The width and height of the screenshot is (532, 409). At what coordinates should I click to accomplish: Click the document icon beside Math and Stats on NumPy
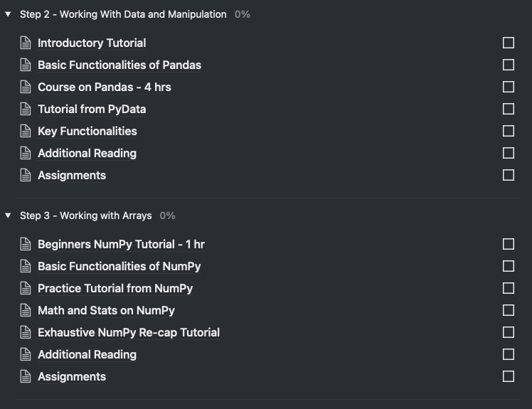[x=26, y=311]
